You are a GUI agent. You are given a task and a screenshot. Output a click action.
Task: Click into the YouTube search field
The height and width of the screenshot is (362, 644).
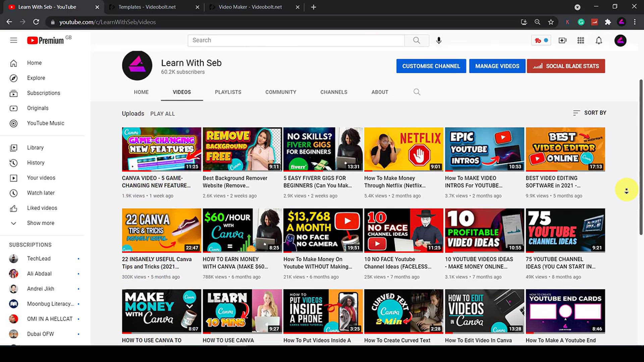pyautogui.click(x=297, y=40)
